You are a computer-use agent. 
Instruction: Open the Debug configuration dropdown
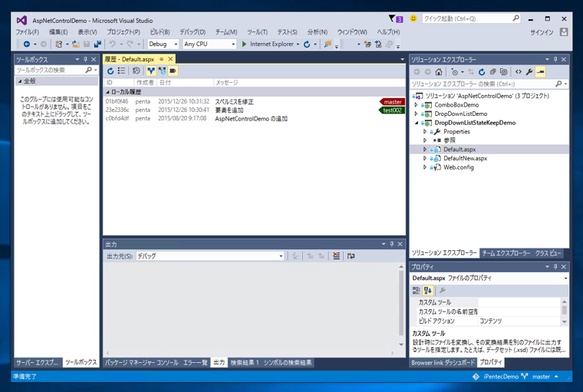click(163, 44)
